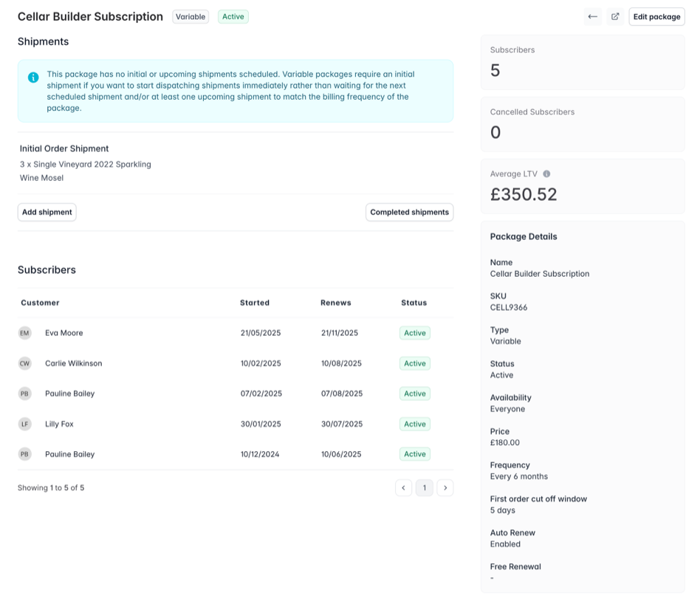Viewport: 700px width, 601px height.
Task: Click Eva Moore's EM avatar
Action: pyautogui.click(x=24, y=333)
